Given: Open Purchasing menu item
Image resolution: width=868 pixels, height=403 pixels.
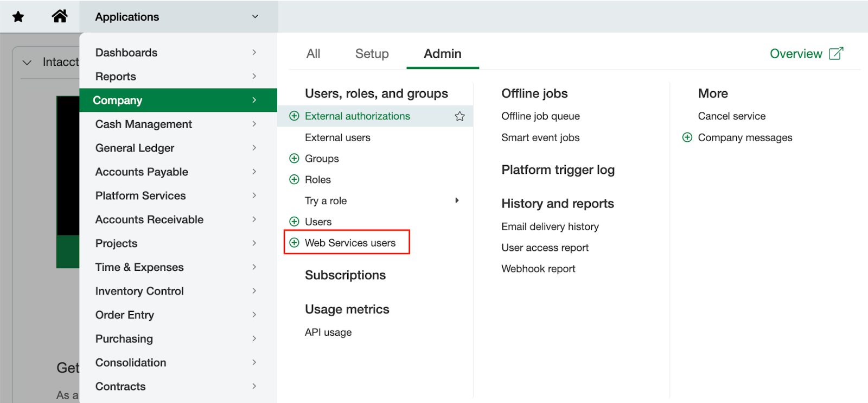Looking at the screenshot, I should (x=178, y=339).
